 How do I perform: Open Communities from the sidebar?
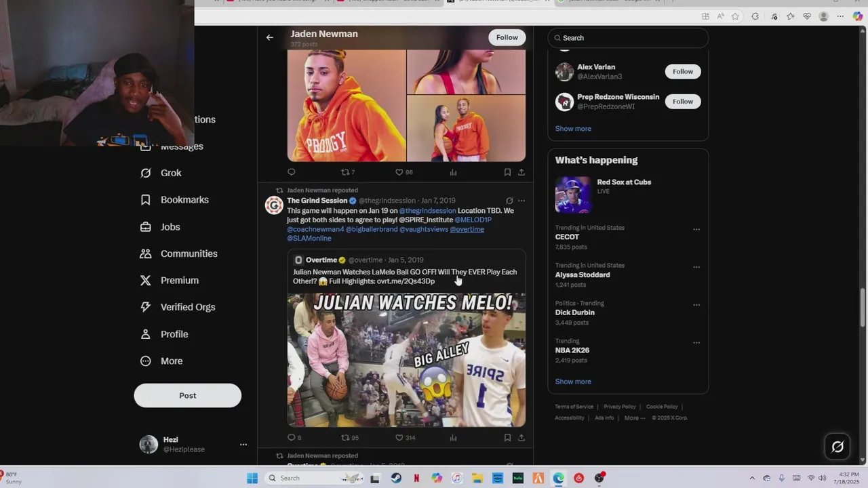point(178,253)
